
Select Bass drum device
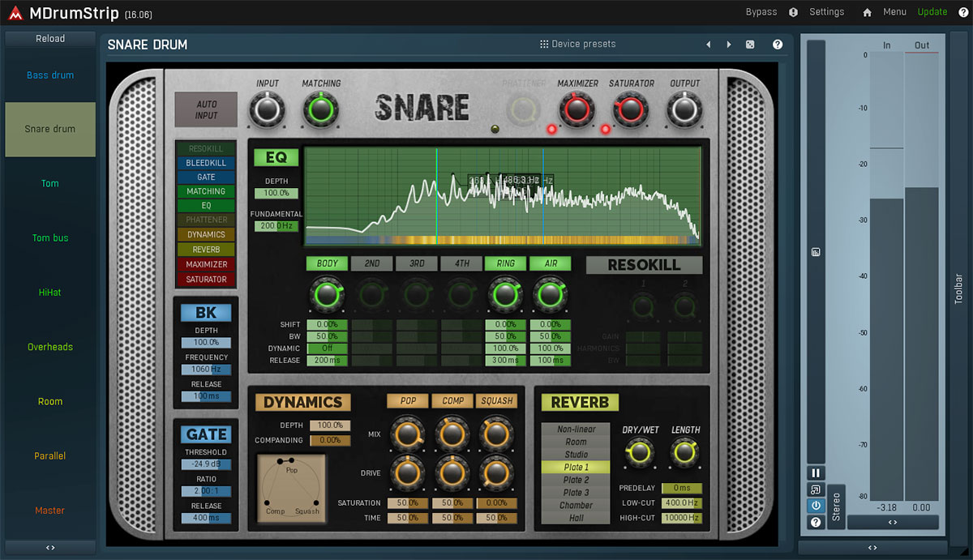[x=50, y=75]
